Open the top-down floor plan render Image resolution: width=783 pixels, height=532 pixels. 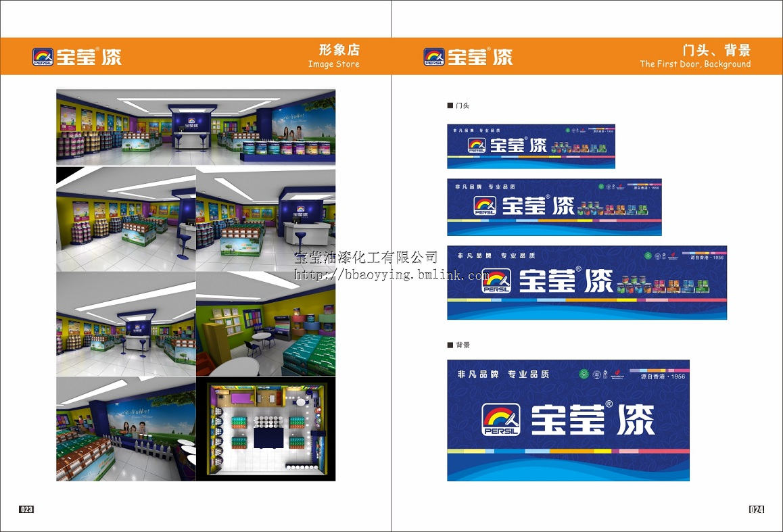pos(266,429)
